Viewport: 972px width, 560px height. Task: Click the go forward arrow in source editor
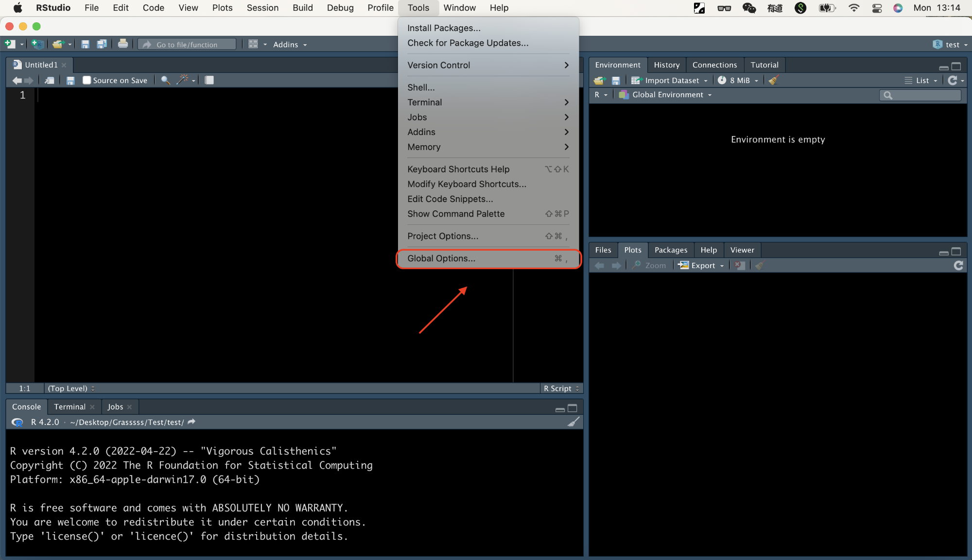[29, 80]
